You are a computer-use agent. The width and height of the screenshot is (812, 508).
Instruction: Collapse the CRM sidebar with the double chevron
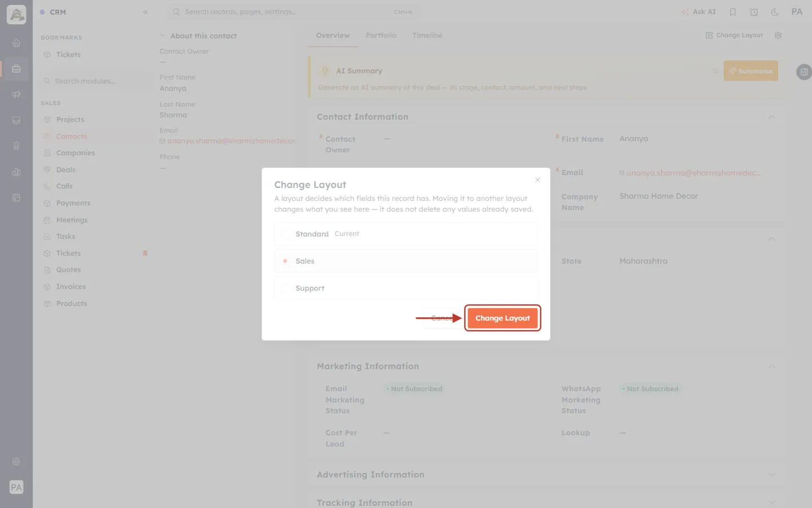[145, 12]
